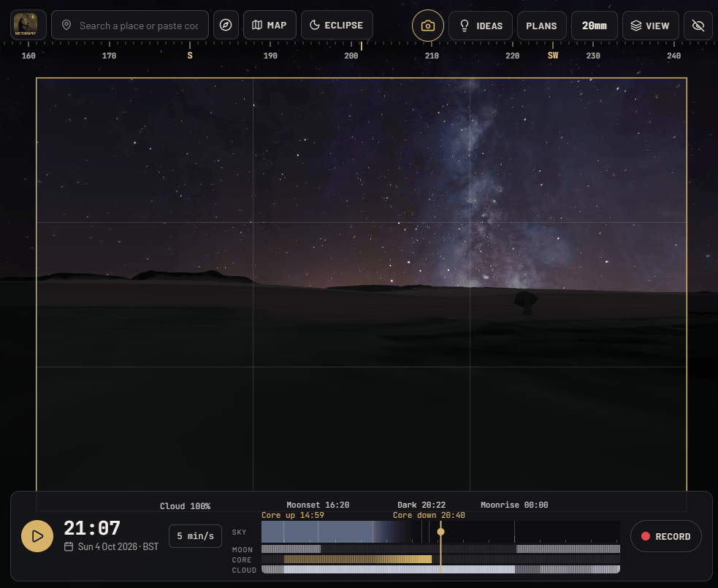
Task: Click the compass locate icon button
Action: [226, 25]
